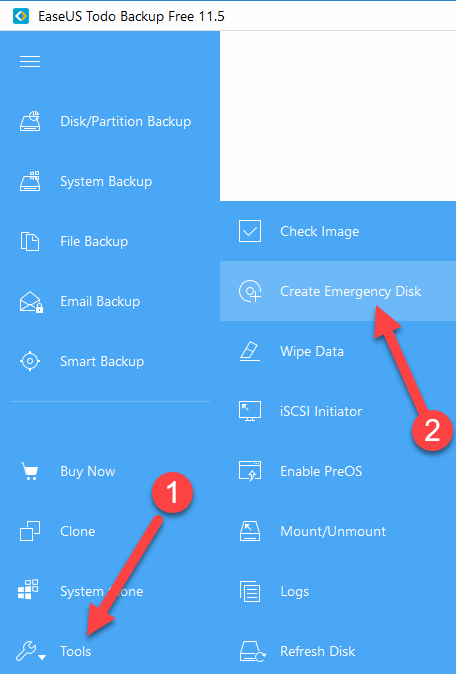Click the EaseUS app logo in the title bar

click(x=21, y=16)
